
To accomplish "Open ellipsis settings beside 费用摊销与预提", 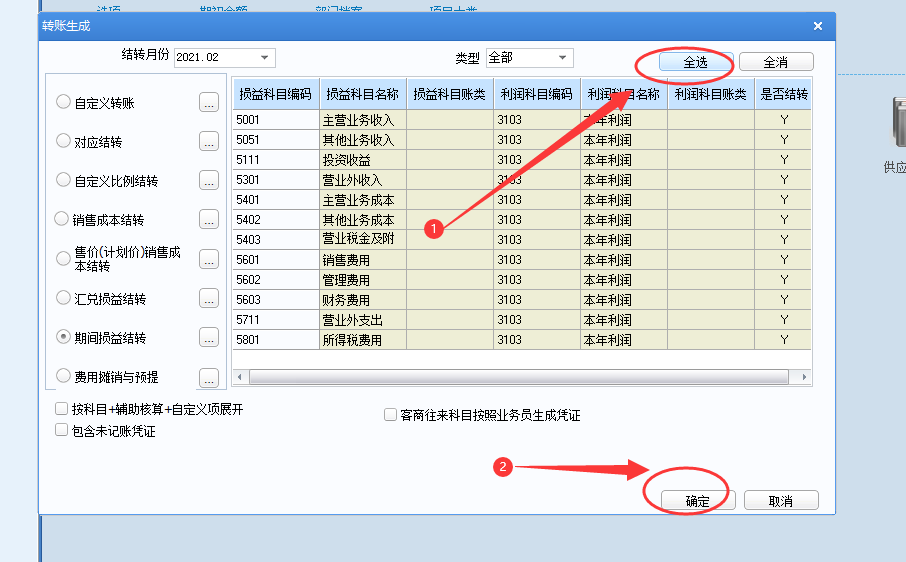I will coord(209,377).
